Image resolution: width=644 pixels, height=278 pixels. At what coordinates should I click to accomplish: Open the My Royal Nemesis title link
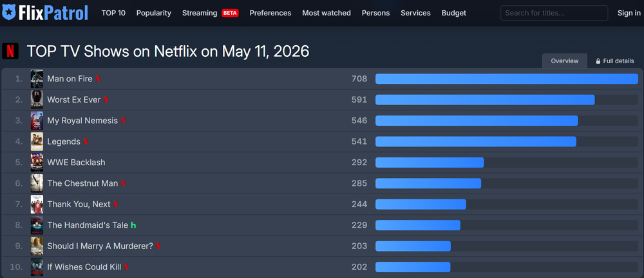(x=82, y=121)
